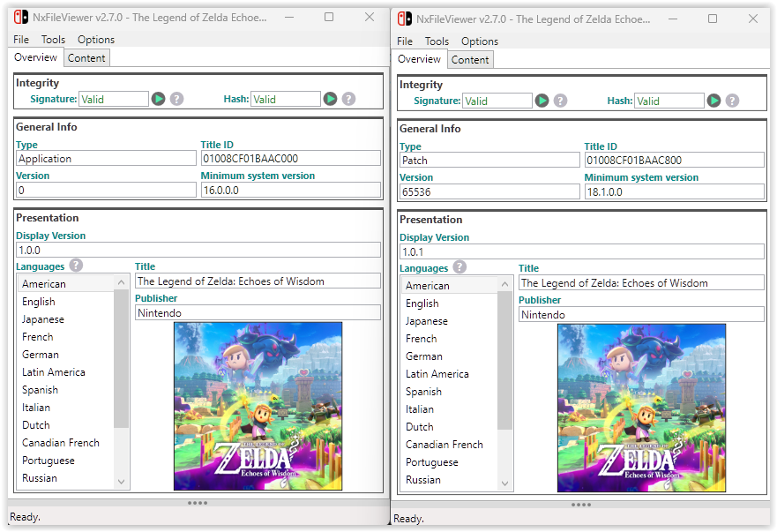Select Portuguese language in right window
This screenshot has height=532, width=777.
pos(450,462)
